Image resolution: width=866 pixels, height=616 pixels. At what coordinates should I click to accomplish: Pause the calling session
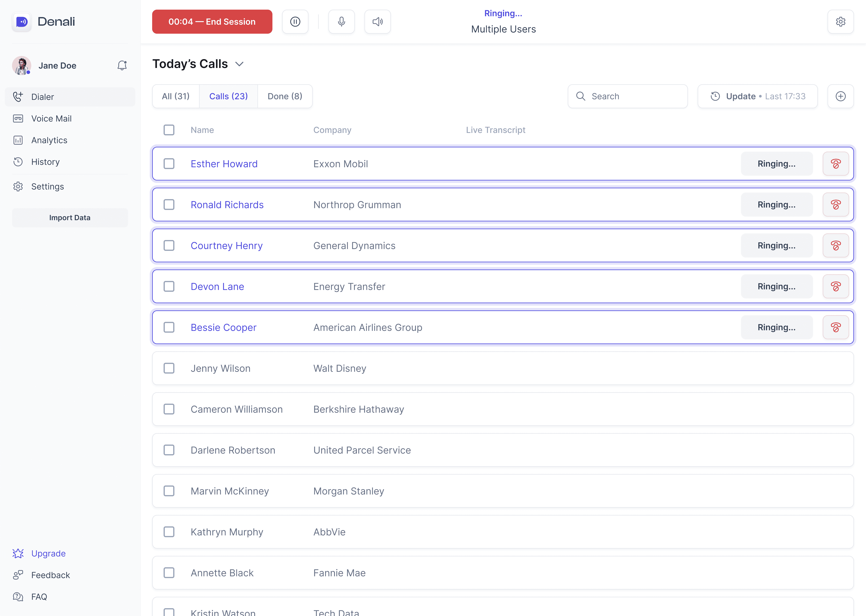pyautogui.click(x=295, y=22)
